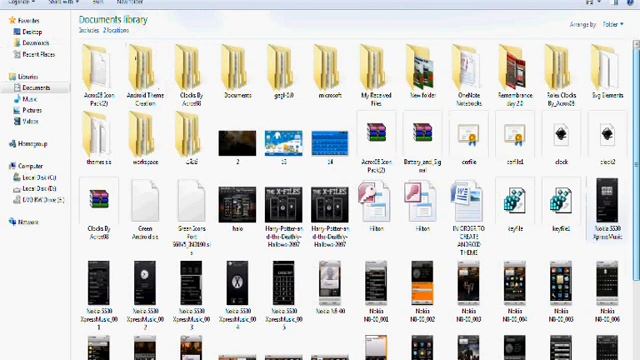Select the microsoft folder
The width and height of the screenshot is (640, 360).
pos(330,72)
